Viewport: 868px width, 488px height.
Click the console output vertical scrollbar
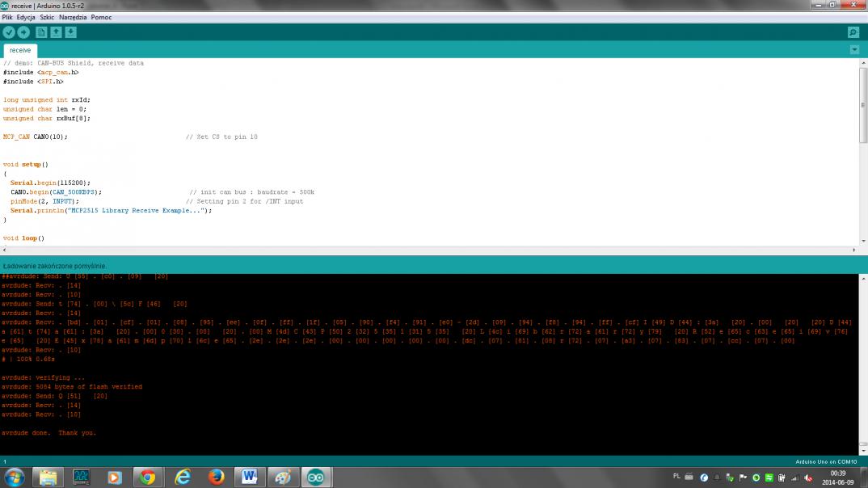[x=862, y=364]
